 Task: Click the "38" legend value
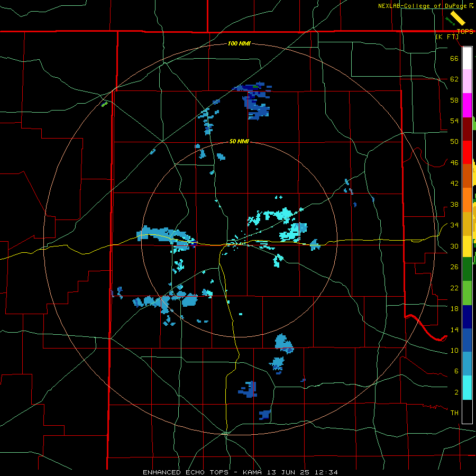pyautogui.click(x=454, y=204)
